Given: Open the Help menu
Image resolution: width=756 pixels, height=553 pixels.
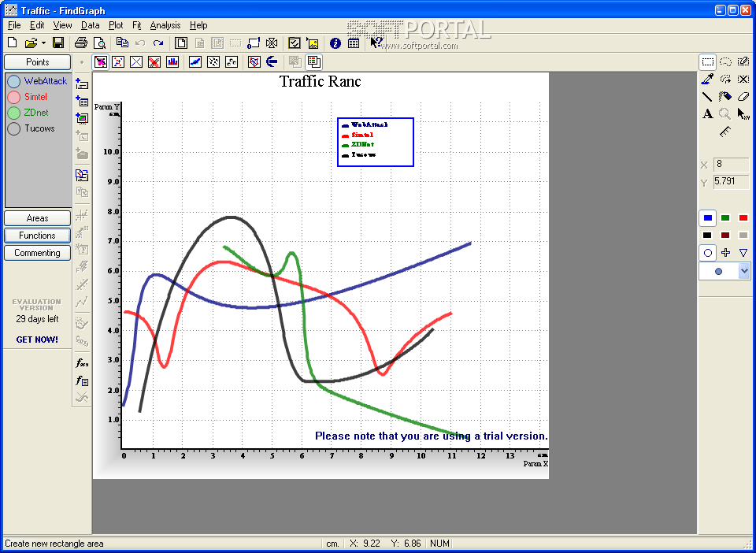Looking at the screenshot, I should [x=198, y=25].
